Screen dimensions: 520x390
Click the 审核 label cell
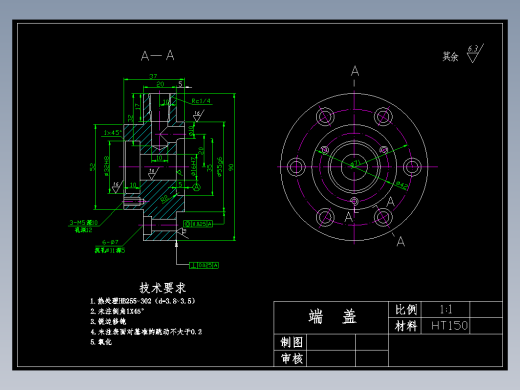290,358
